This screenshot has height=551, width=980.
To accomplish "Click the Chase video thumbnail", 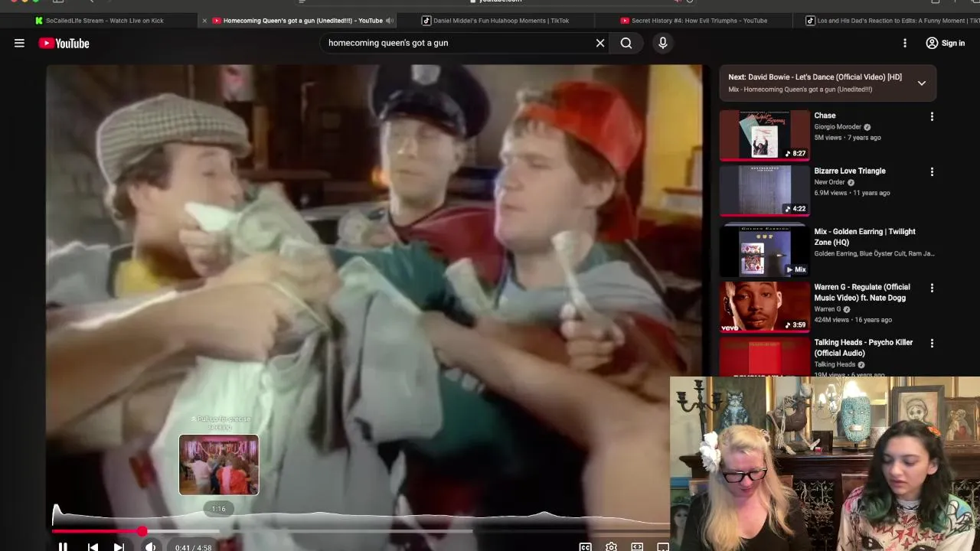I will click(x=764, y=135).
